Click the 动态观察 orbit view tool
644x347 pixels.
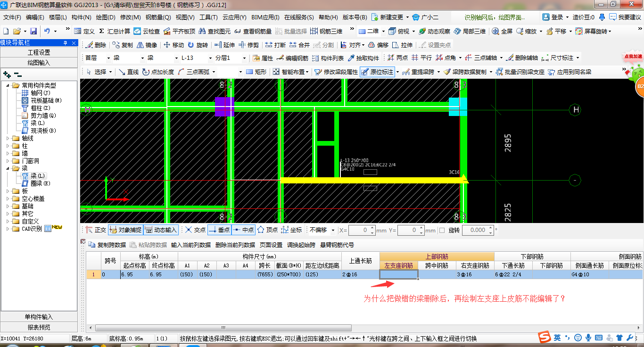coord(434,31)
